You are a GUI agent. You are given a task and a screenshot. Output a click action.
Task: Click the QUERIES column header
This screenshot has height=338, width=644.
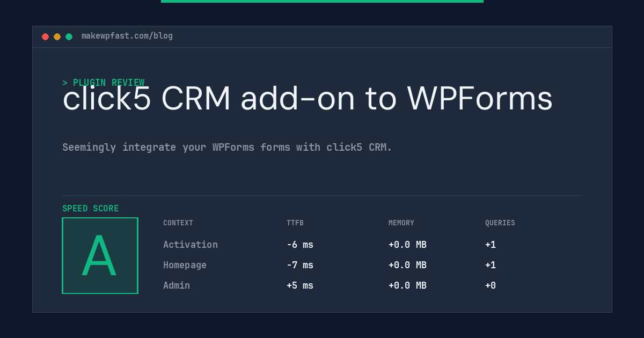[500, 223]
